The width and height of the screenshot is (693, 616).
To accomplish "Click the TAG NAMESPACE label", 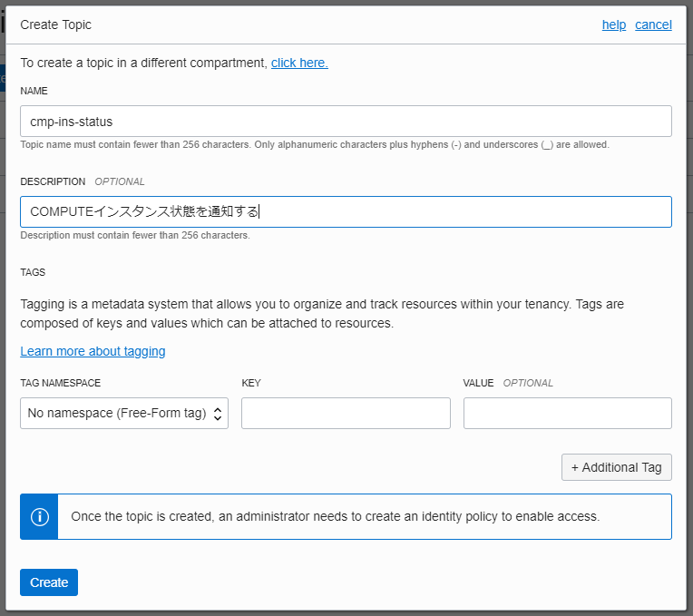I will [61, 383].
